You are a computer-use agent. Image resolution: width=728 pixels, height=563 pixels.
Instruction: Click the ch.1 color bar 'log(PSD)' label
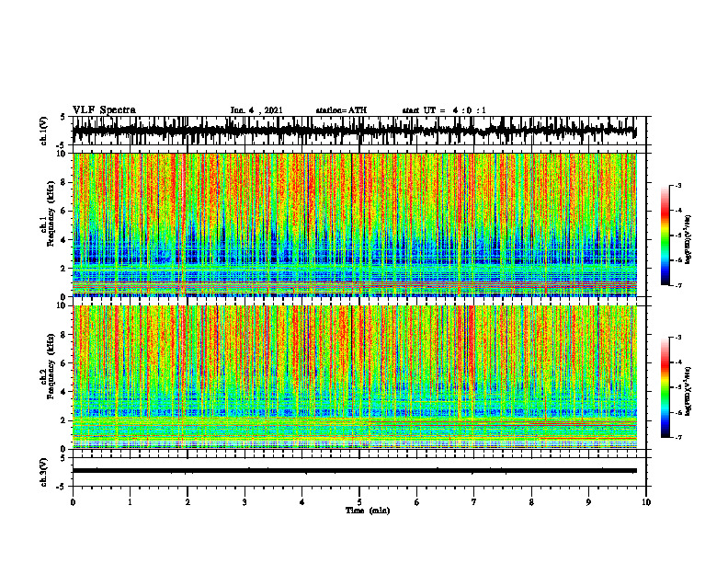click(688, 240)
